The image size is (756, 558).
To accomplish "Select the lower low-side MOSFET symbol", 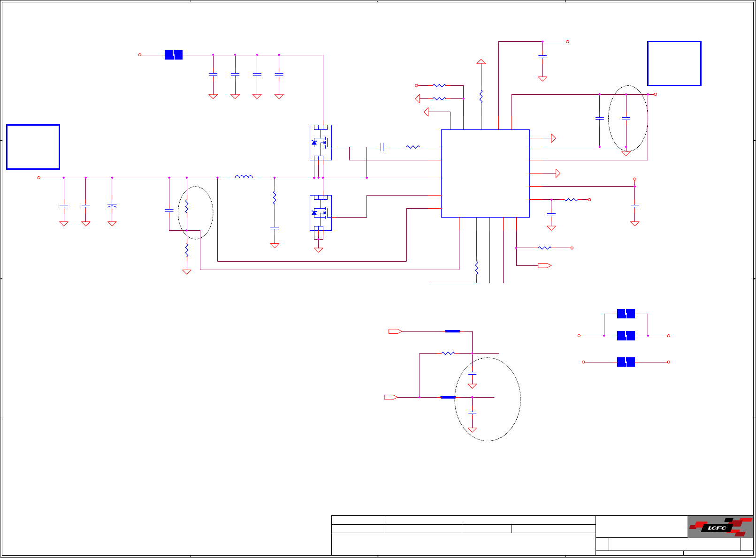I will click(321, 213).
